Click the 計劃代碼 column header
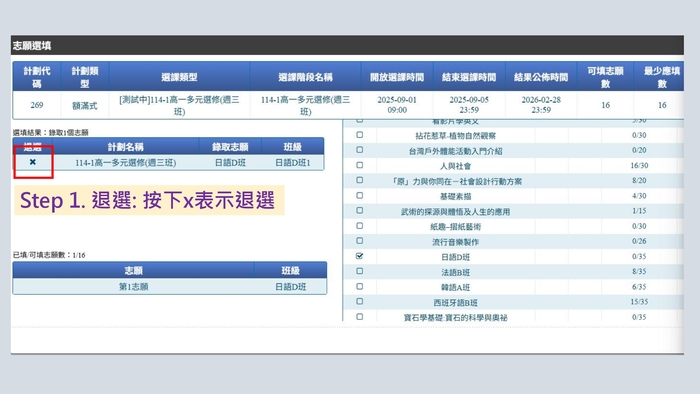This screenshot has height=394, width=700. 37,77
